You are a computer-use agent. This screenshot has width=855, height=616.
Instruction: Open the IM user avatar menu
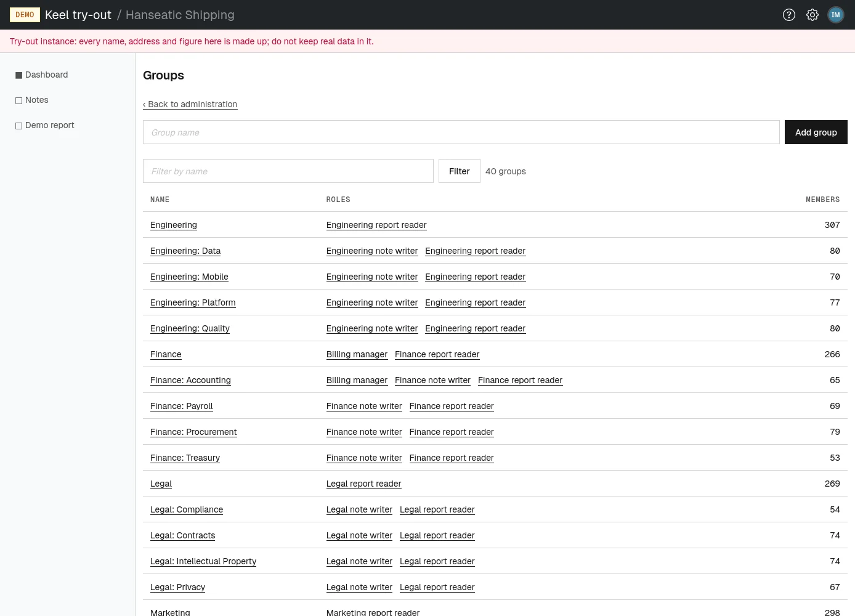click(836, 15)
